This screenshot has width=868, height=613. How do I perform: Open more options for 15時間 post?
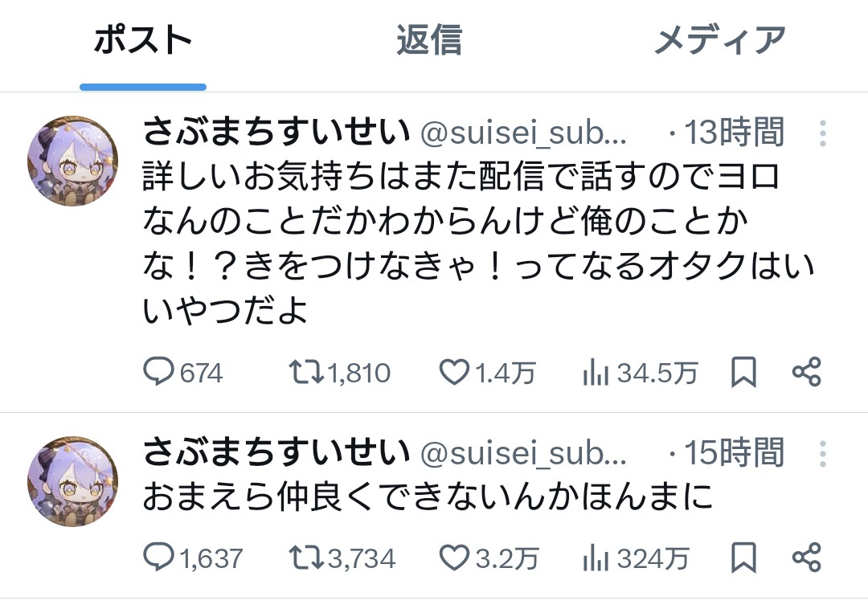point(822,454)
